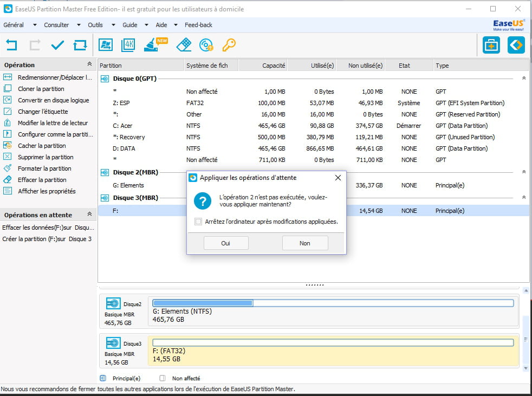Screen dimensions: 532x396
Task: Click Supprimer la partition
Action: 38,157
